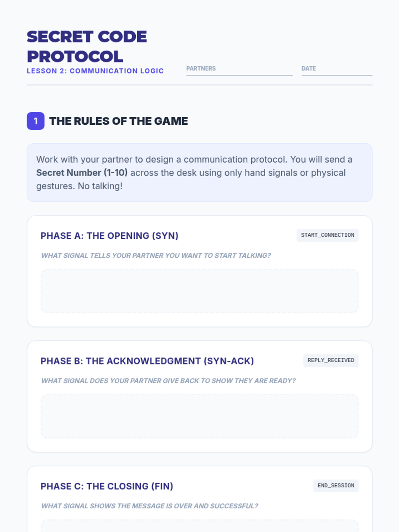Click the question about starting to talk
Screen dimensions: 399x532
[156, 255]
